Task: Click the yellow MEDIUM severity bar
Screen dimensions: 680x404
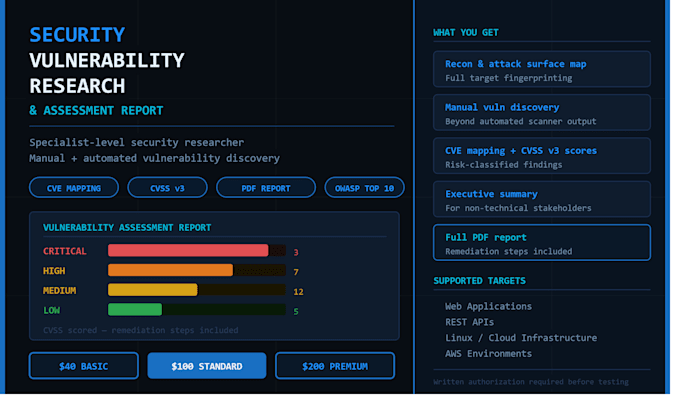Action: click(x=153, y=290)
